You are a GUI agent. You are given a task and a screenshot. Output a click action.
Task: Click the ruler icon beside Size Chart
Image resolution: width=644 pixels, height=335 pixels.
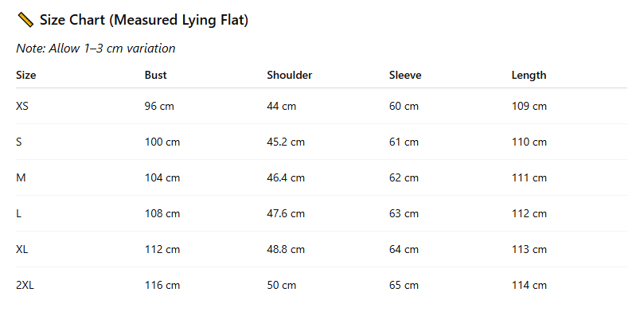point(25,20)
